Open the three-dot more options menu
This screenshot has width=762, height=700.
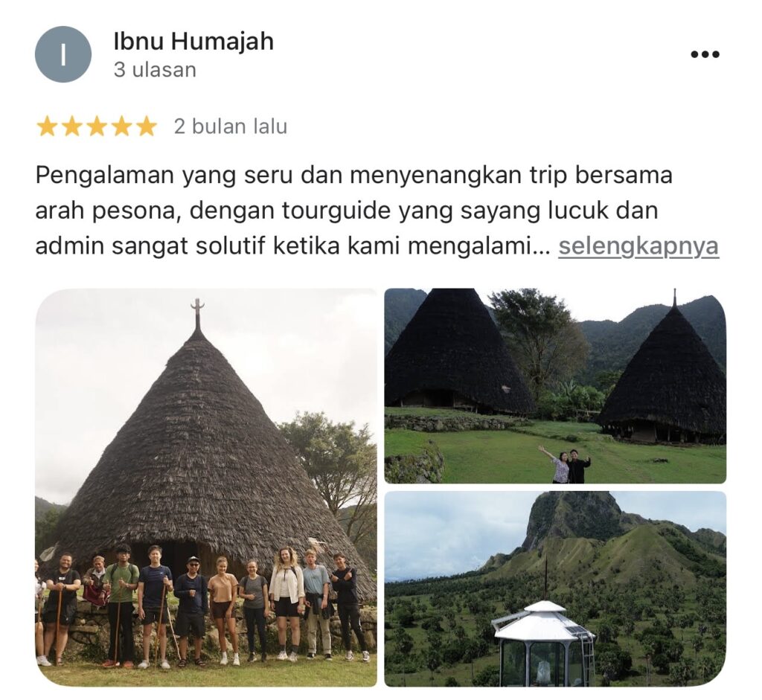click(705, 54)
